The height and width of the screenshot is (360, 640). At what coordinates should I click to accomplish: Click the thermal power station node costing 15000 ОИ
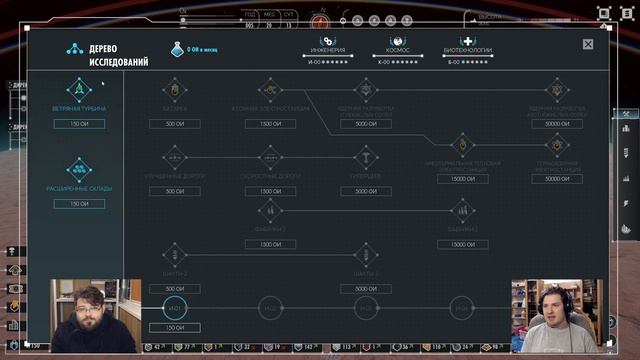tap(462, 145)
